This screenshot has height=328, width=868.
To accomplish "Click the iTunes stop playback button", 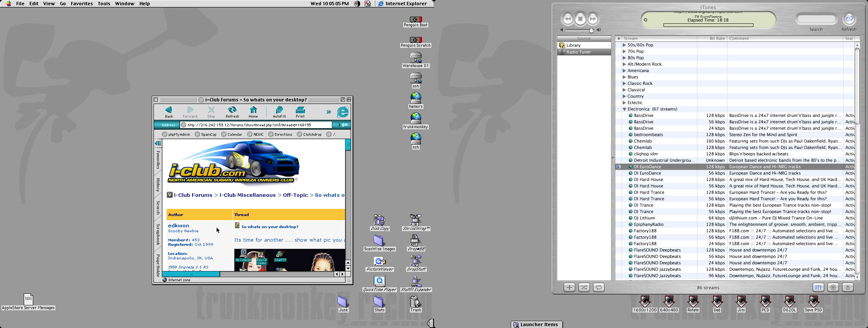I will pyautogui.click(x=580, y=18).
